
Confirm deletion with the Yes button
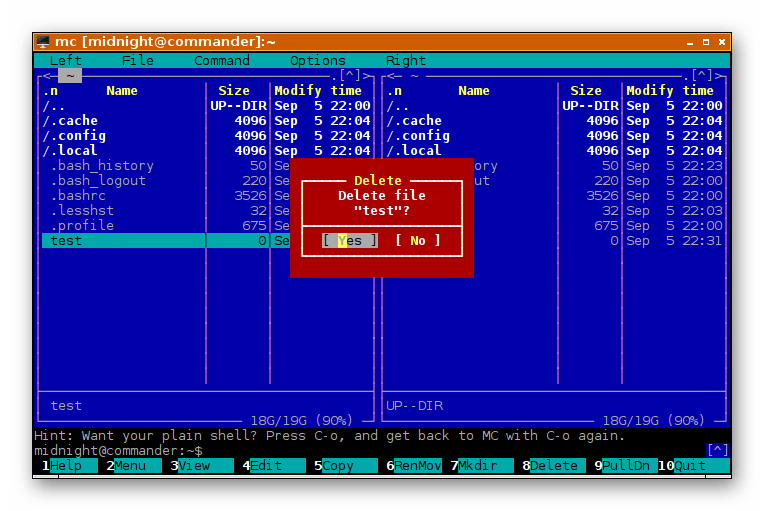(x=349, y=240)
